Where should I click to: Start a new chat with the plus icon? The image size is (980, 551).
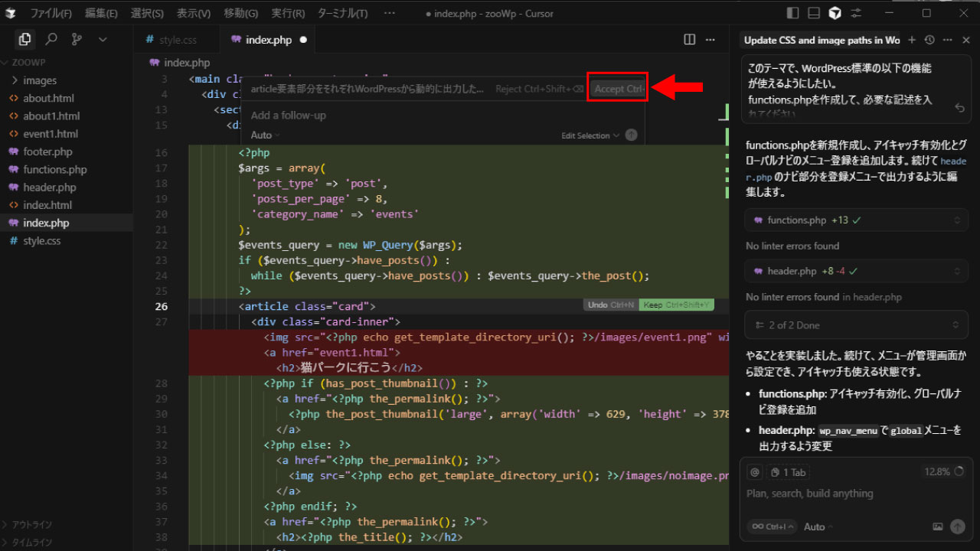(x=912, y=40)
